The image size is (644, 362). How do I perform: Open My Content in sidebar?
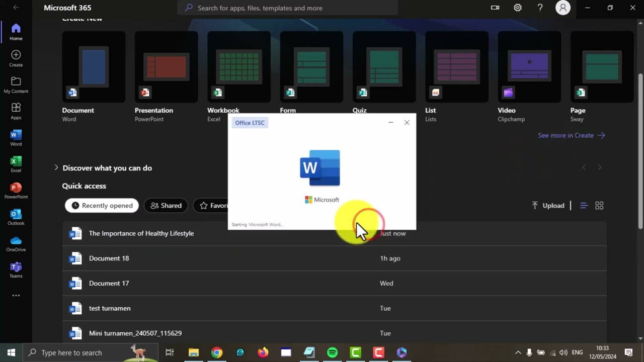(x=16, y=85)
